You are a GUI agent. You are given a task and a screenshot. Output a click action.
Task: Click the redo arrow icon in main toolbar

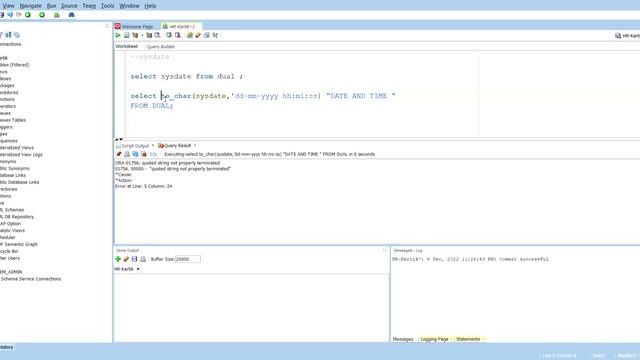pos(19,15)
